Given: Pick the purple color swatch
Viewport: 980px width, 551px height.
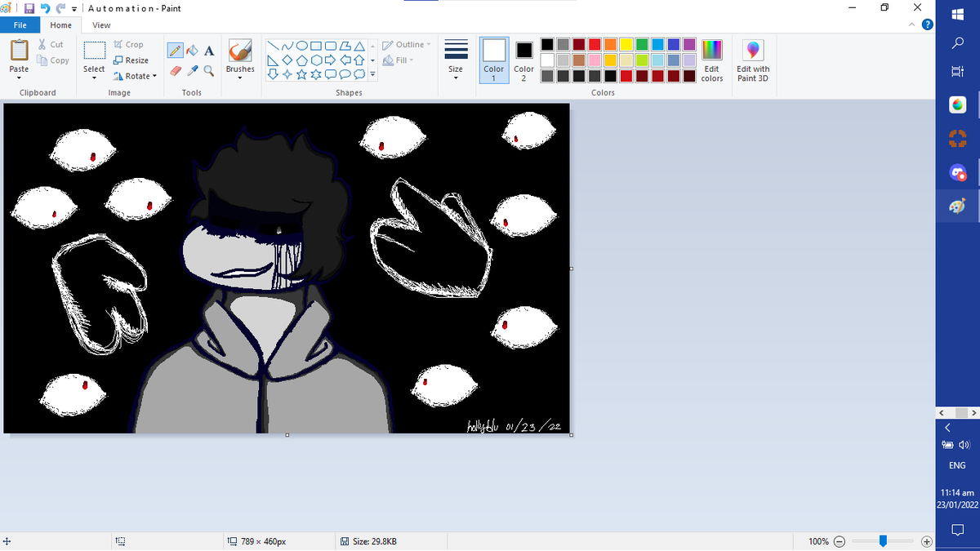Looking at the screenshot, I should (689, 45).
